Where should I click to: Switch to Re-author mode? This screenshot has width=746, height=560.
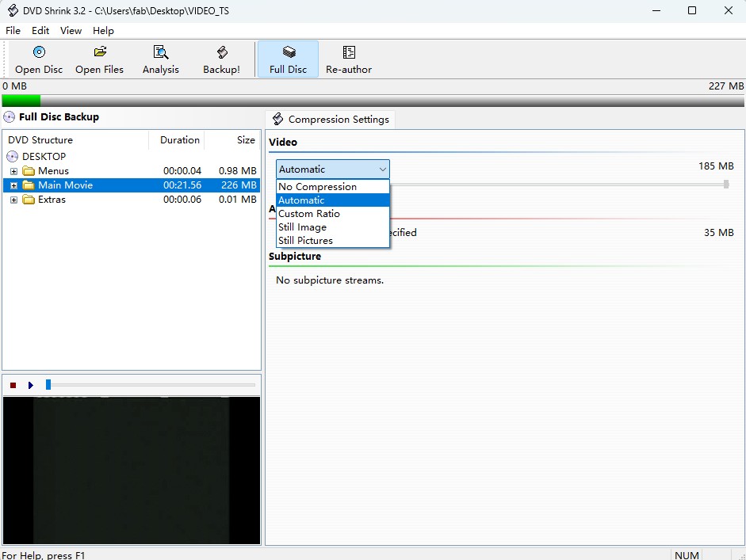[x=349, y=59]
